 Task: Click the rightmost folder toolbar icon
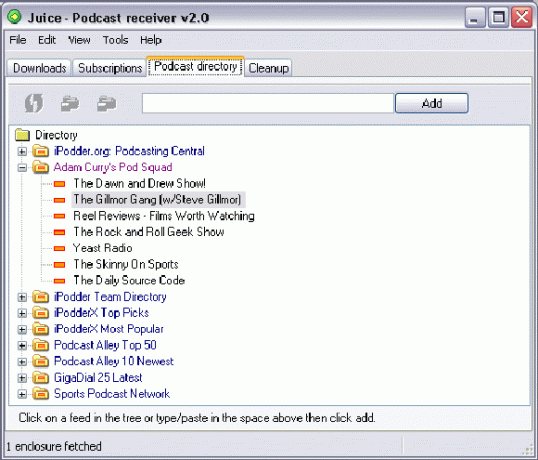click(x=106, y=104)
